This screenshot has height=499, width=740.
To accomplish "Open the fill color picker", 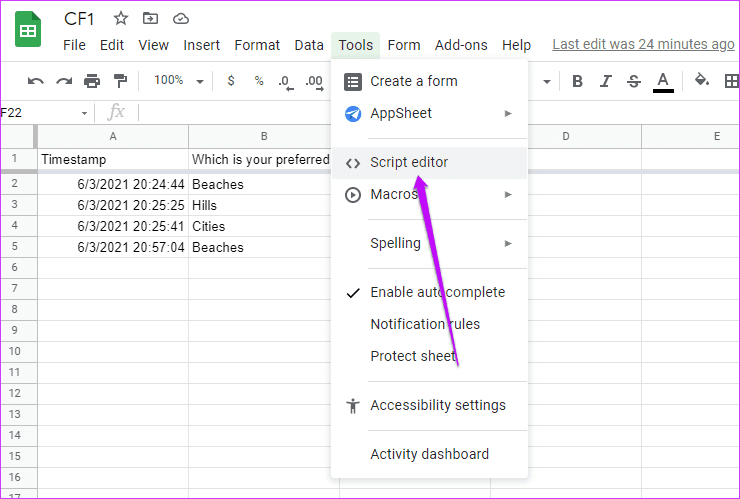I will pyautogui.click(x=702, y=81).
